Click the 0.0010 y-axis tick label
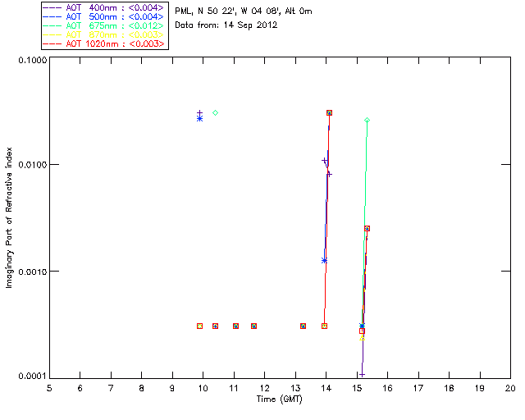Screen dimensions: 525x420 click(x=32, y=272)
